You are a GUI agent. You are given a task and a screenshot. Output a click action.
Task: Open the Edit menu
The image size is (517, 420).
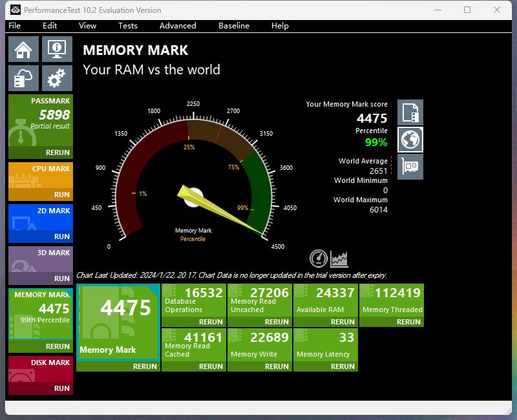(x=50, y=26)
